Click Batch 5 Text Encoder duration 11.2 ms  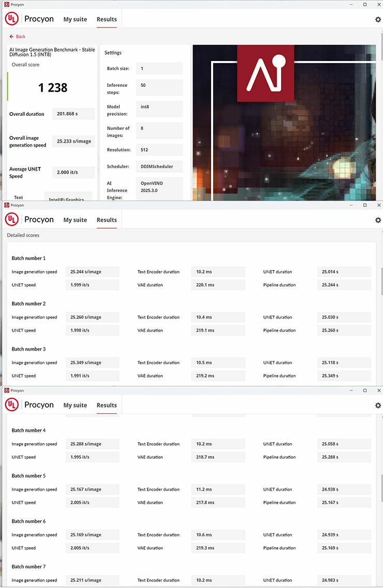tap(218, 489)
